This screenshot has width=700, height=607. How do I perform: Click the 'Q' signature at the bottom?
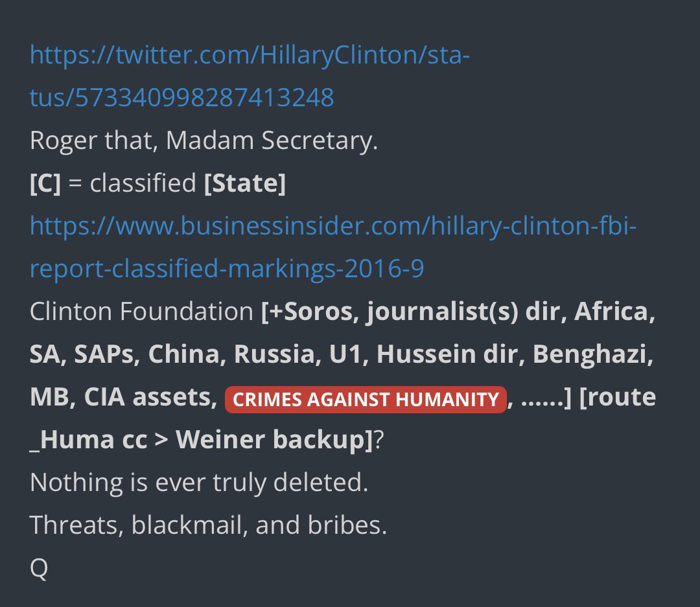(x=39, y=568)
